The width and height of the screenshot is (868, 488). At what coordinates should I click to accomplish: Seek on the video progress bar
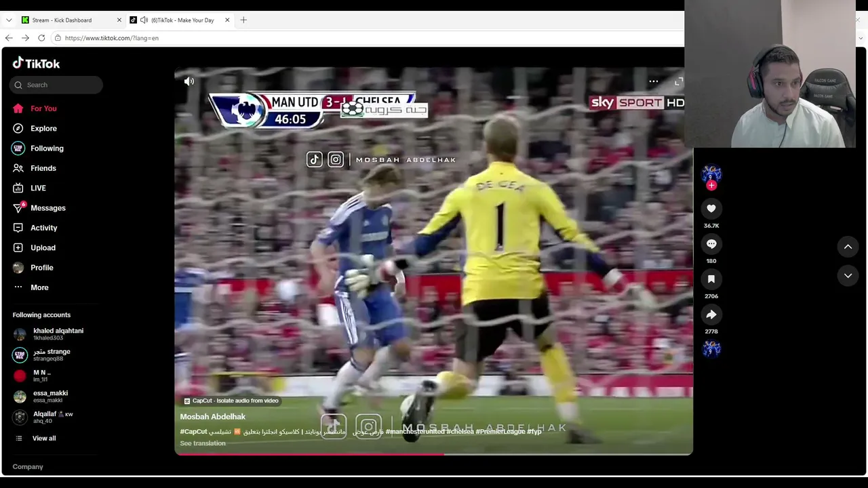point(433,453)
